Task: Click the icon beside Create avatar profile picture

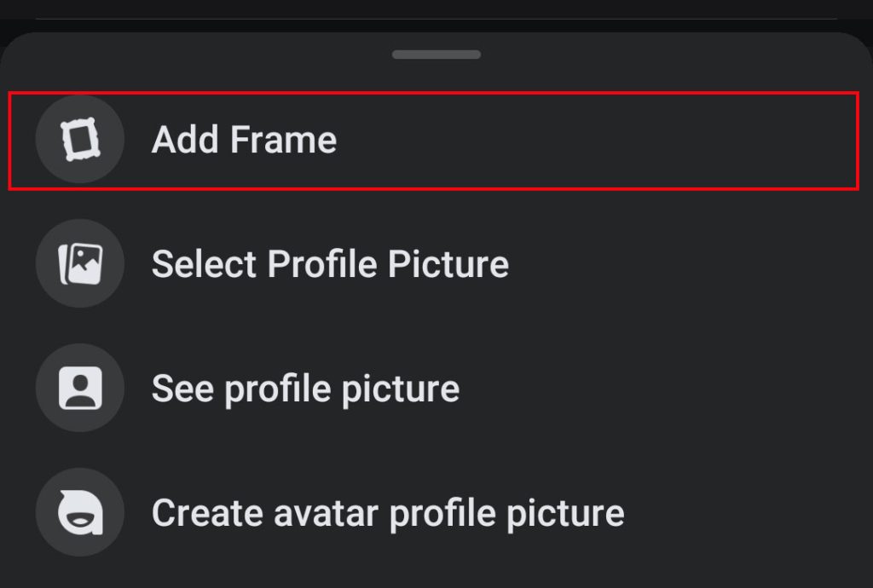Action: 79,512
